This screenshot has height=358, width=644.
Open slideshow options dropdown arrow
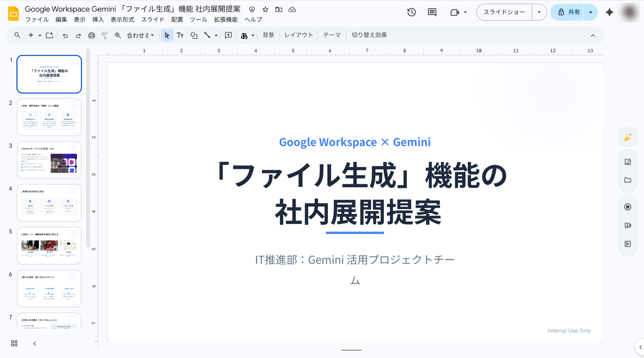coord(539,12)
